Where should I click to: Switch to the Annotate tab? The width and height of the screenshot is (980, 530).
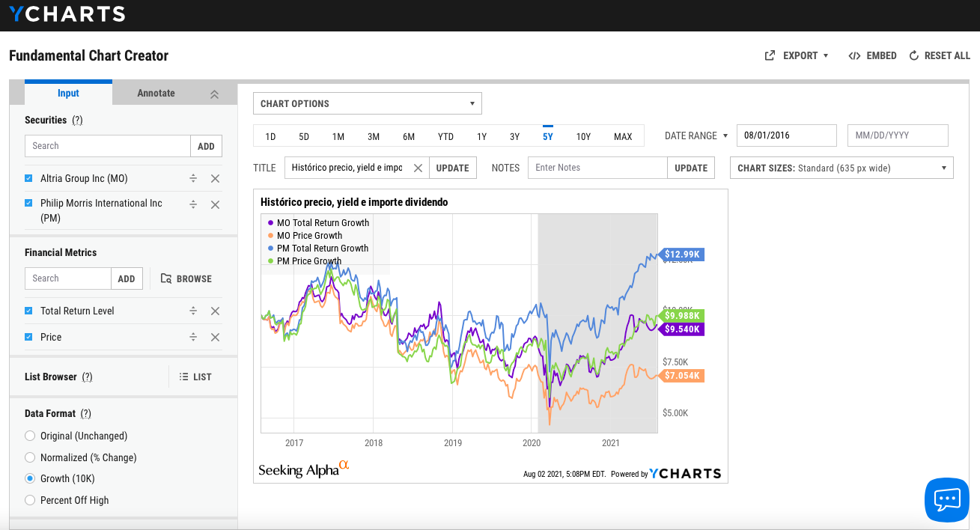coord(156,94)
